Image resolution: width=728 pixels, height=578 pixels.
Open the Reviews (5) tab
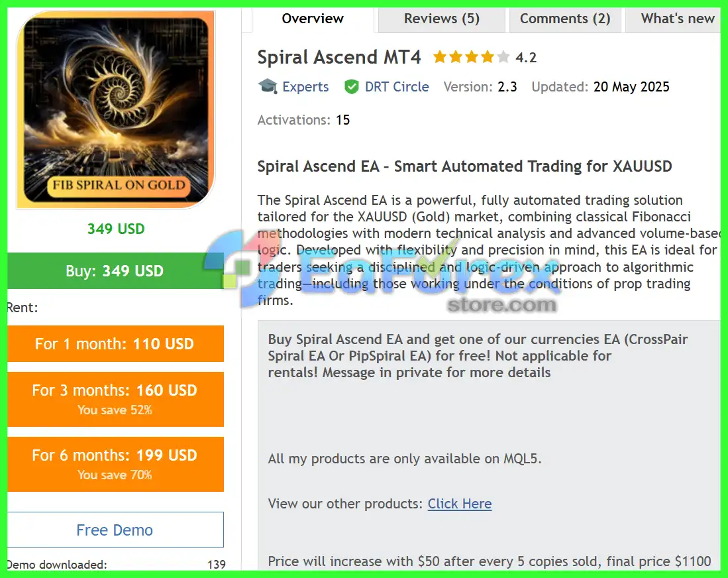tap(442, 19)
